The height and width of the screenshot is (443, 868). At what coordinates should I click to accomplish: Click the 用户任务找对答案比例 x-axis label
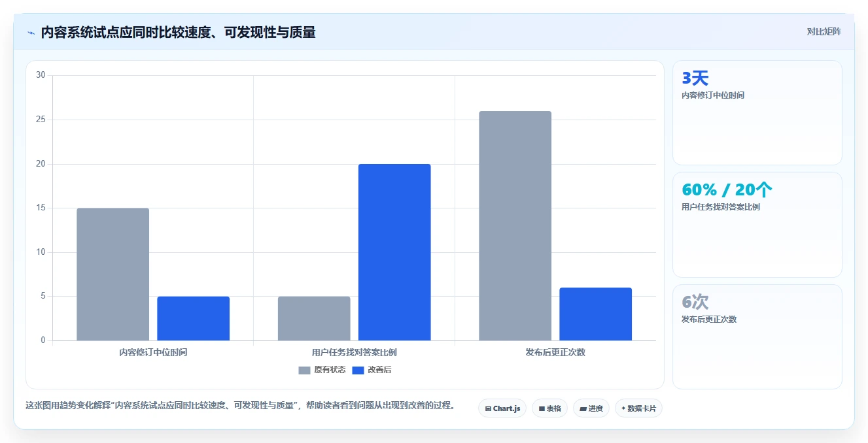coord(354,352)
